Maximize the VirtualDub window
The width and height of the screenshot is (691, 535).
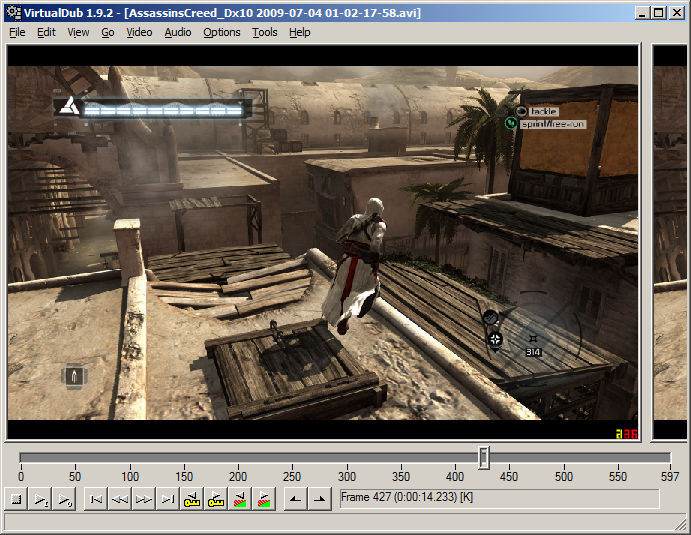659,13
